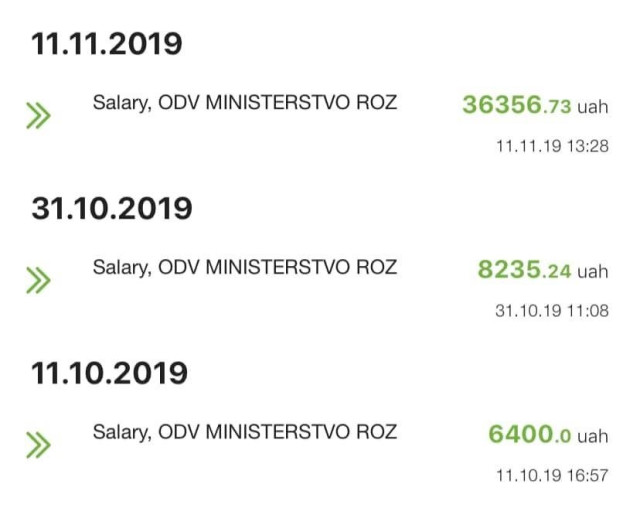Click the green double-chevron beside the 36356.73 salary

38,115
